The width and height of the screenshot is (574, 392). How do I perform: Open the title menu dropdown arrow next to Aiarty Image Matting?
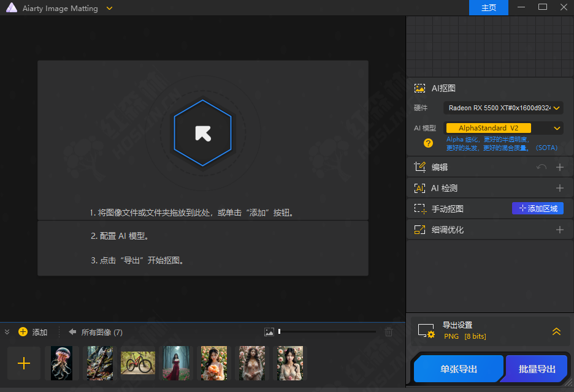pos(109,8)
